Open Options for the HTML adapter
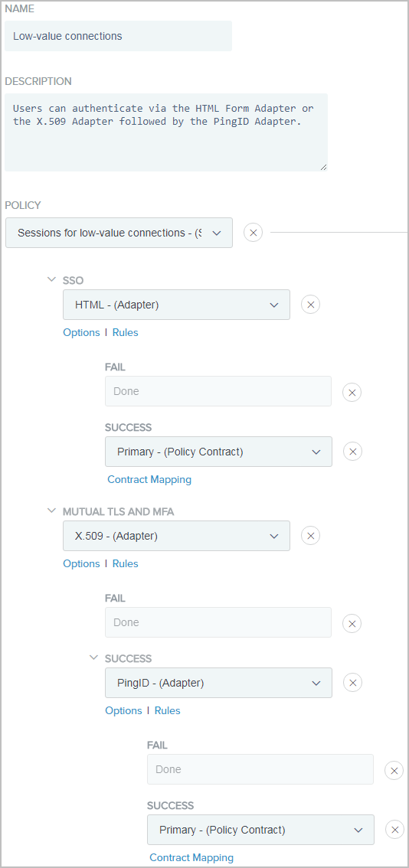The width and height of the screenshot is (409, 868). [x=81, y=333]
